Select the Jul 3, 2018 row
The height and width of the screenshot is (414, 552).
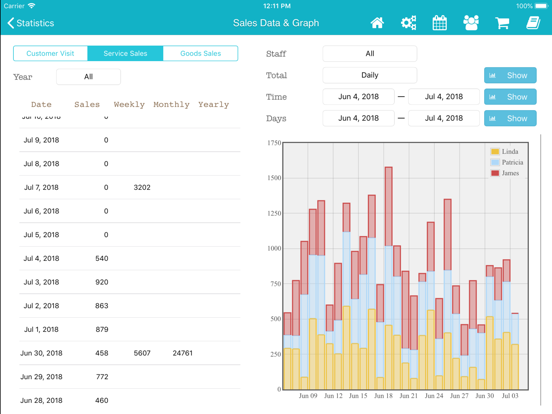coord(130,282)
